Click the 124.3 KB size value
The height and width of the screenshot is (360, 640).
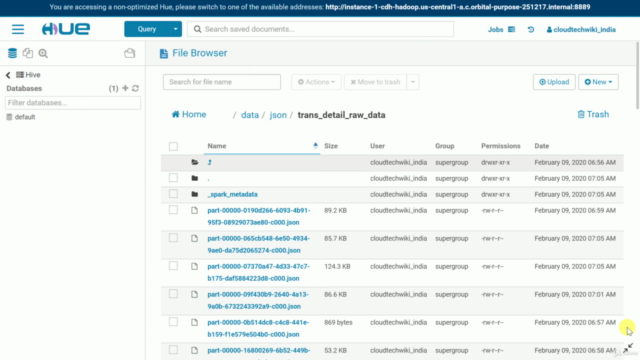point(337,267)
